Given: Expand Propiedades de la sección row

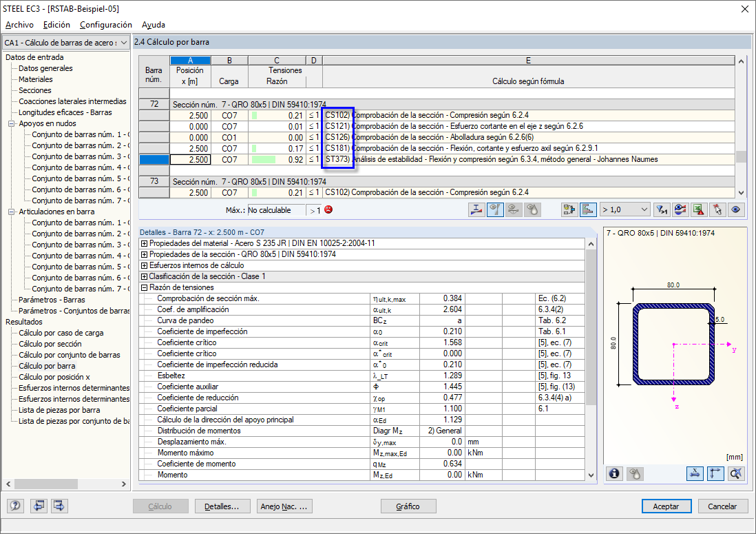Looking at the screenshot, I should 144,255.
